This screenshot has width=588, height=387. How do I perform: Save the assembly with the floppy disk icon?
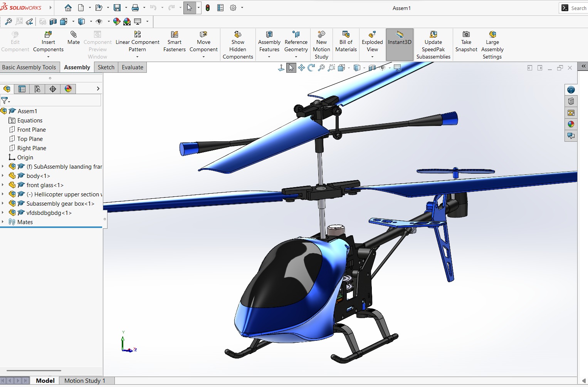coord(117,8)
